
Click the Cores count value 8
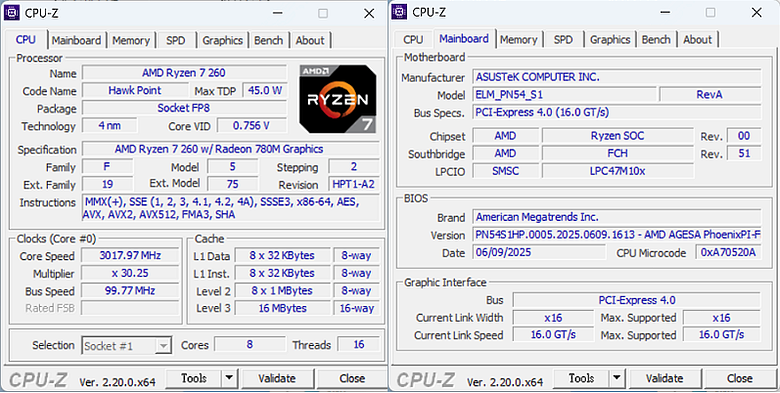[x=250, y=344]
